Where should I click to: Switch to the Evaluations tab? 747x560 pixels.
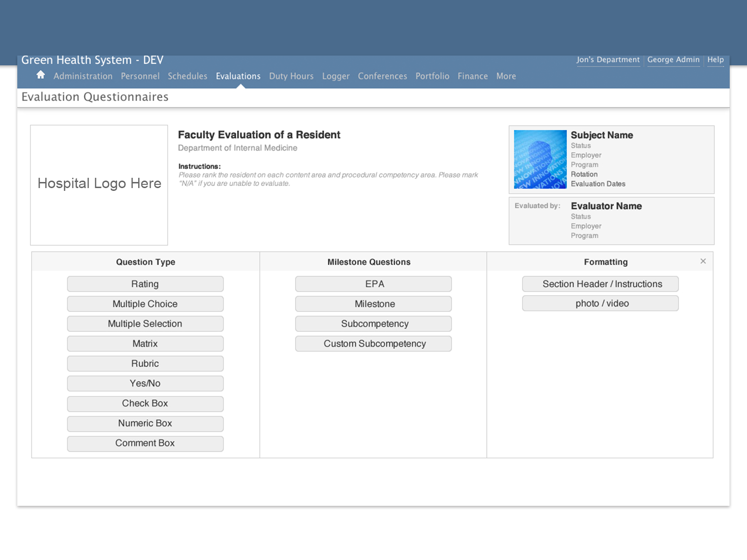click(x=238, y=76)
